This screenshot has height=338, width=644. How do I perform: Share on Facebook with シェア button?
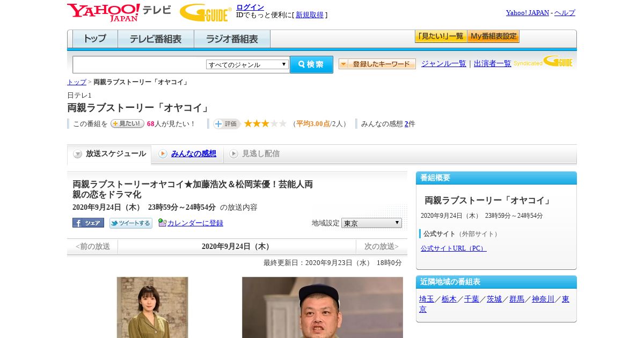[88, 223]
